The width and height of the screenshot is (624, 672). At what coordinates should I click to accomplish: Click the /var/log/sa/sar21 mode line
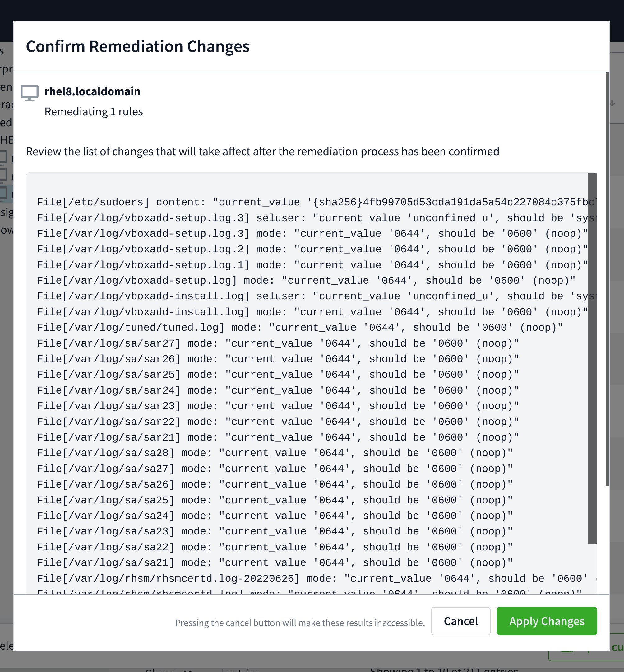tap(278, 437)
